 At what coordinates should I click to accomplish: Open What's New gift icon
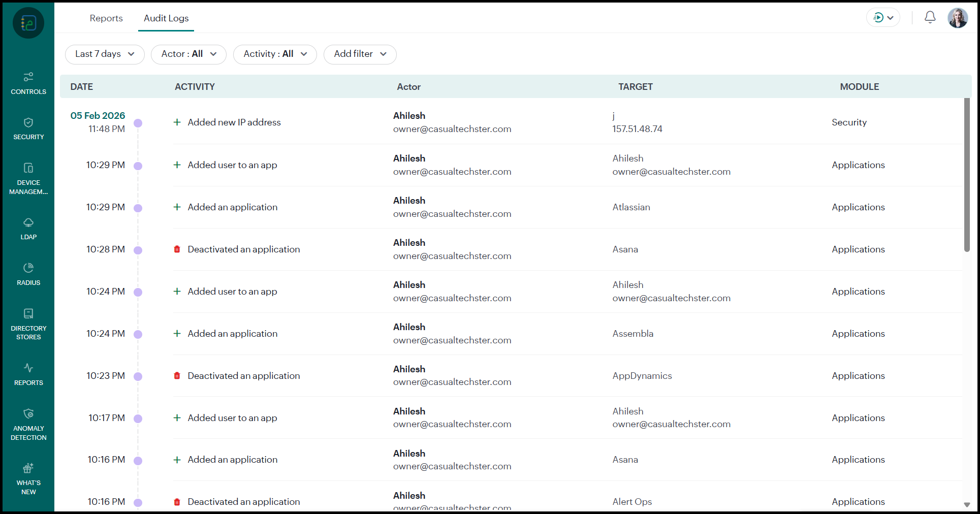click(x=28, y=478)
